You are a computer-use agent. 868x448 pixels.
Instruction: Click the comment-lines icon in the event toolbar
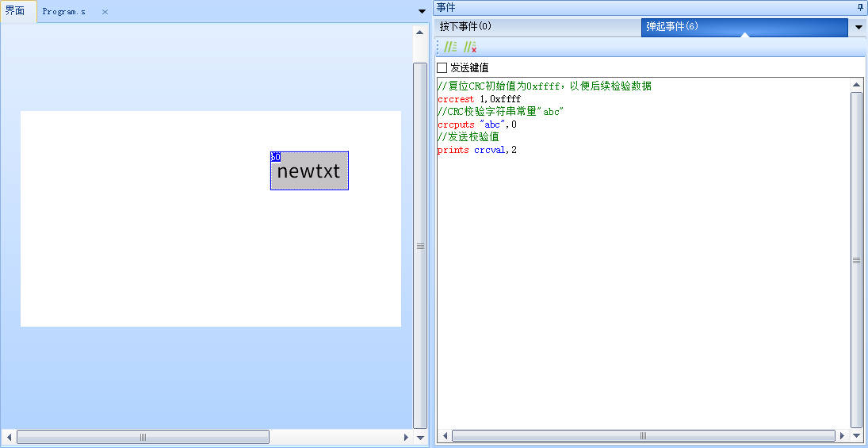(450, 48)
